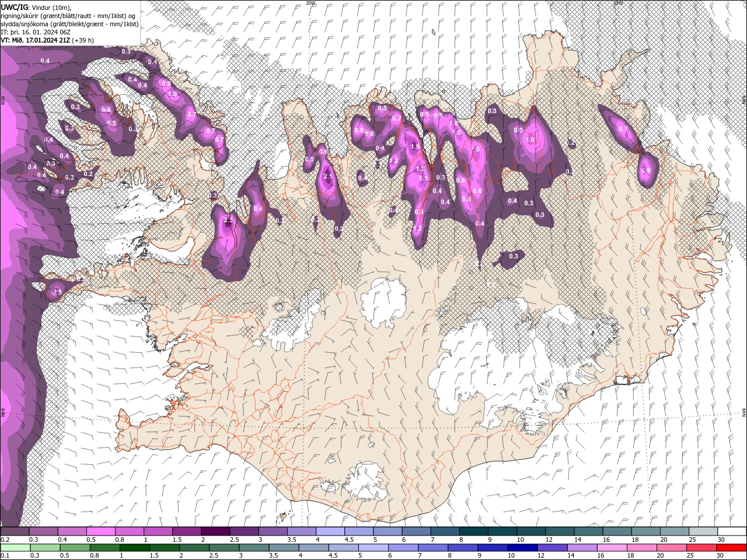This screenshot has width=747, height=560.
Task: Select the 1.1 snowfall value label
Action: 423,178
